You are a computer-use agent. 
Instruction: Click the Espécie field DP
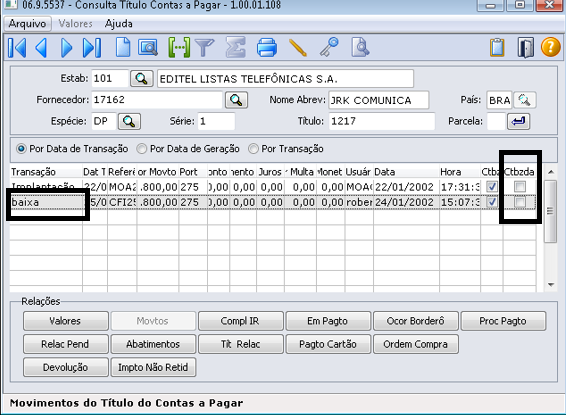pyautogui.click(x=104, y=121)
